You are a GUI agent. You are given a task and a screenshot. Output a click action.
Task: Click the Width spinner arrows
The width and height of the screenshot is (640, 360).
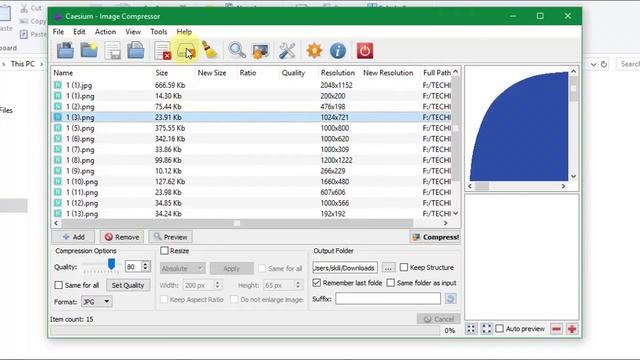click(x=218, y=285)
